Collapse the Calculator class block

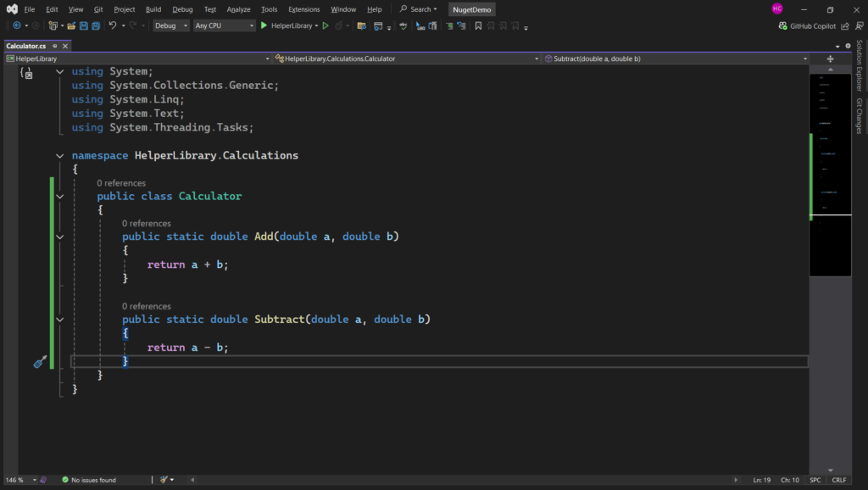tap(60, 197)
